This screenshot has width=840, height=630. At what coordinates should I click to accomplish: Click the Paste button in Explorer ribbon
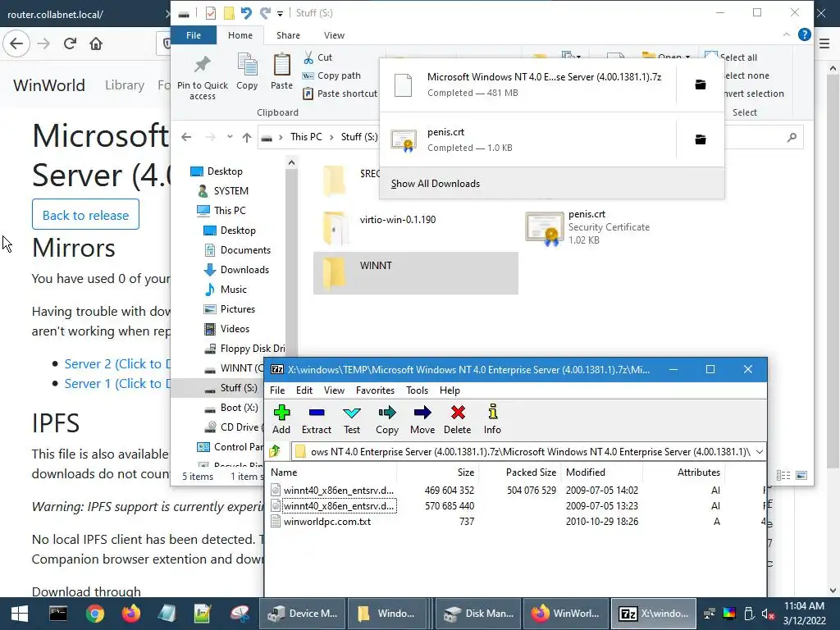[x=281, y=72]
